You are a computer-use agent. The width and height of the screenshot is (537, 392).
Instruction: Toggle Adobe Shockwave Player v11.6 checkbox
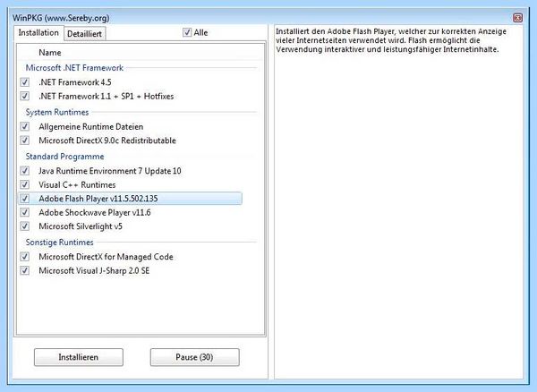[25, 212]
